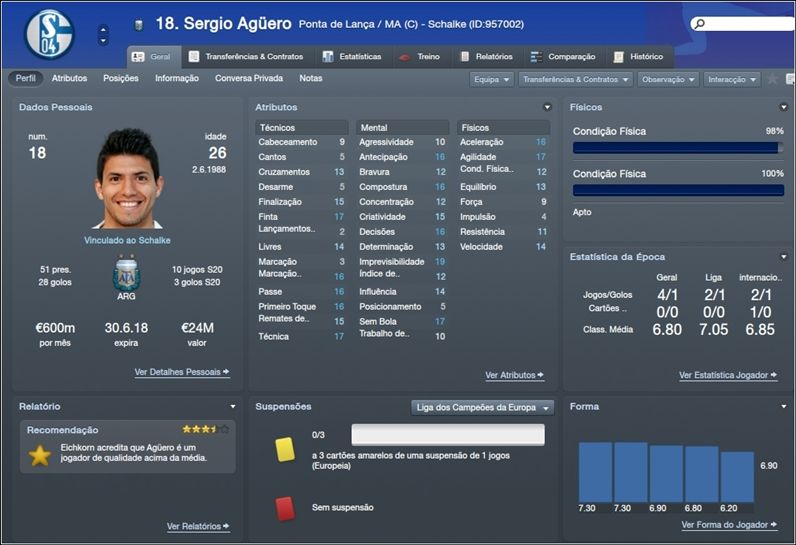The image size is (796, 545).
Task: Toggle the favourite star near Interacção
Action: (772, 79)
